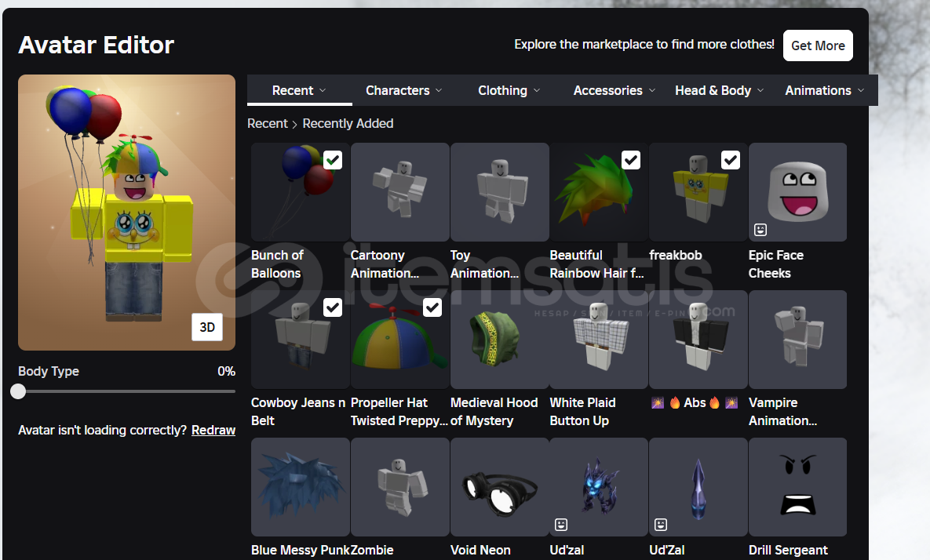
Task: Click the Epic Face Cheeks label
Action: (x=776, y=264)
